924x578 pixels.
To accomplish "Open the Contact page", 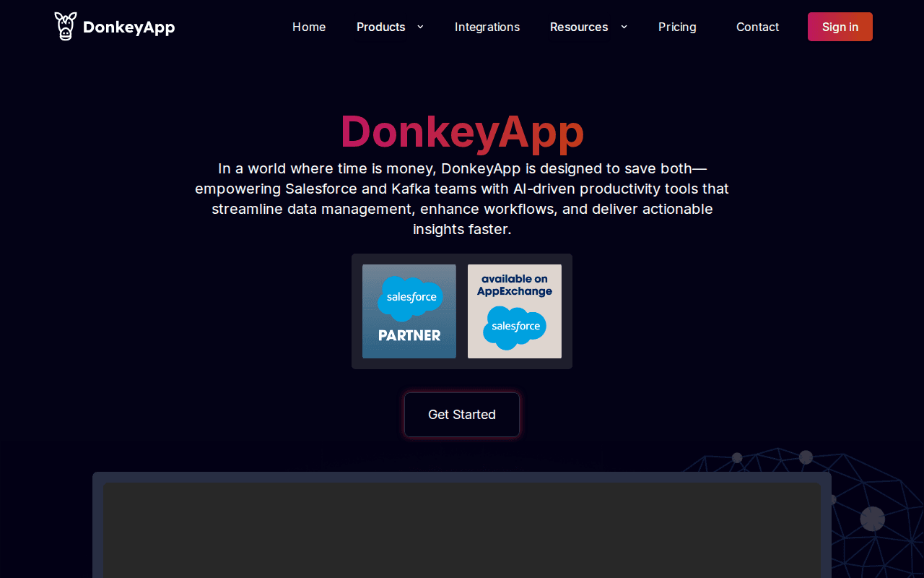I will [x=757, y=27].
